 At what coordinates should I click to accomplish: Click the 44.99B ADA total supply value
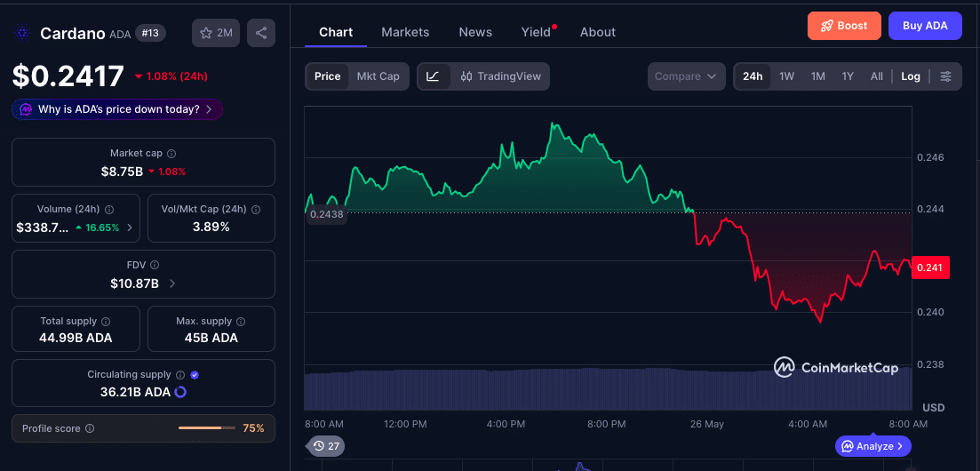[76, 339]
